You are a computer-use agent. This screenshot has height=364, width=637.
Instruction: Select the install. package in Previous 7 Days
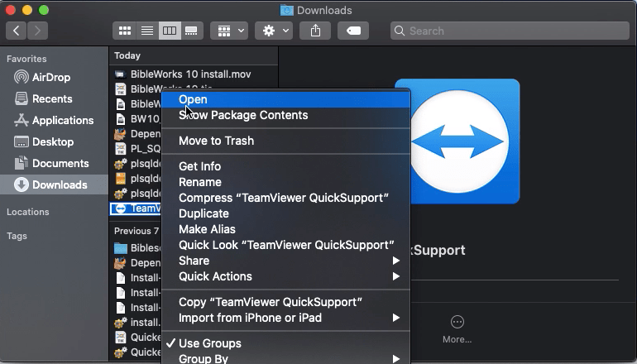tap(136, 323)
